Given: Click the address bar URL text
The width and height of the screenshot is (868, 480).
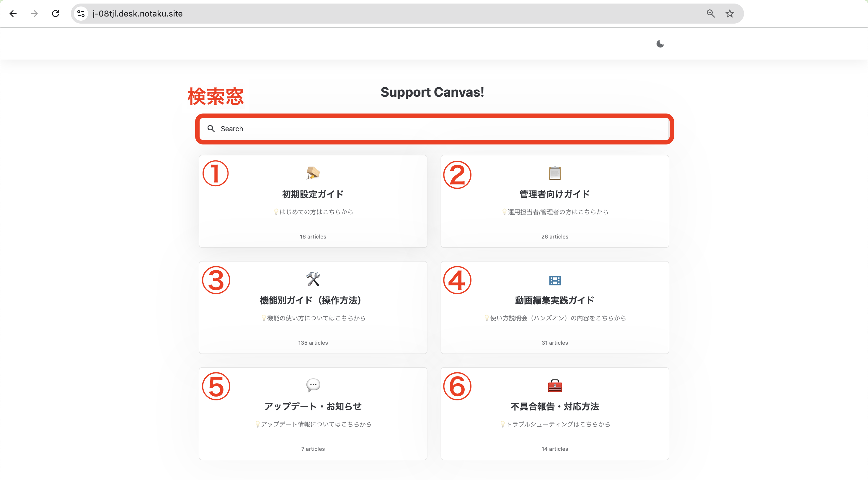Looking at the screenshot, I should click(138, 14).
